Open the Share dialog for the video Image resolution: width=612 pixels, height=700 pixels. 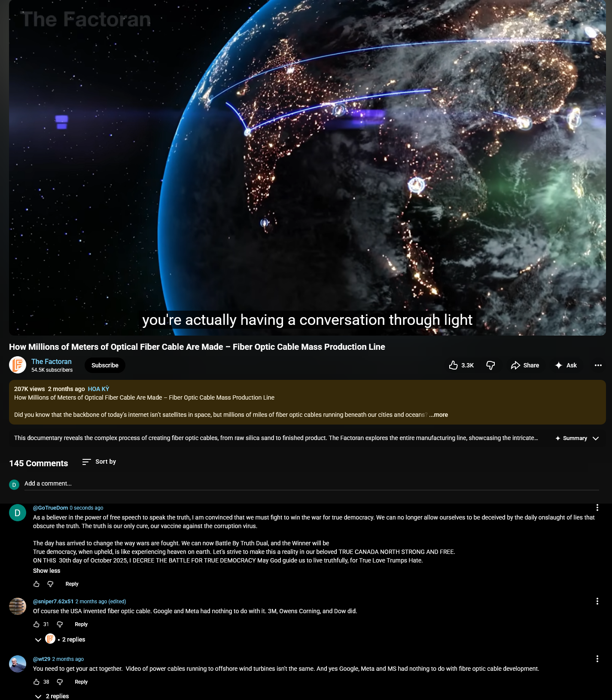[x=525, y=365]
